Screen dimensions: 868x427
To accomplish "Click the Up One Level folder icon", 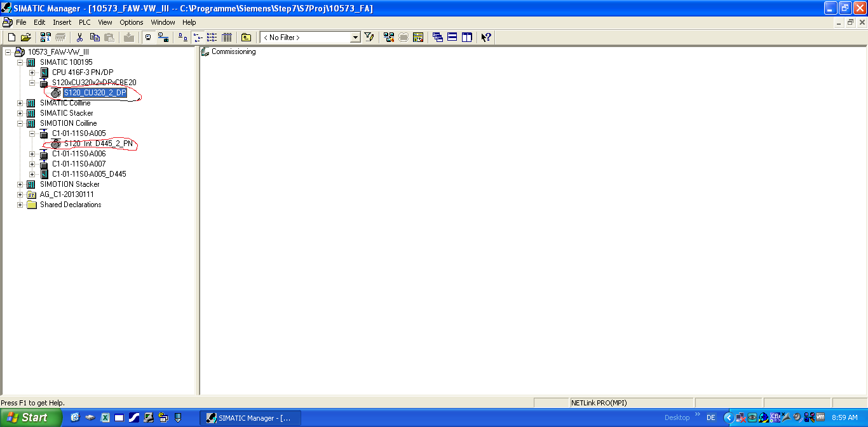I will click(x=247, y=37).
